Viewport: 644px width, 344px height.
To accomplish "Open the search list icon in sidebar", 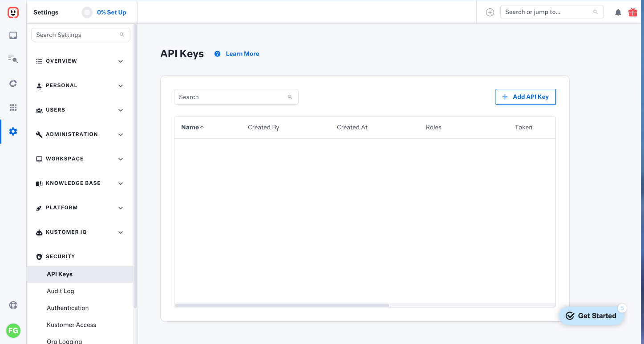I will point(13,59).
